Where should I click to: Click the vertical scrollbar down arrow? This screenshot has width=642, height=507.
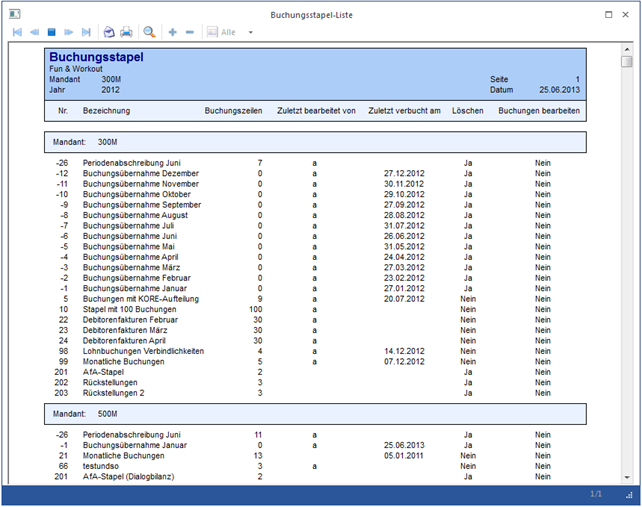pos(626,478)
